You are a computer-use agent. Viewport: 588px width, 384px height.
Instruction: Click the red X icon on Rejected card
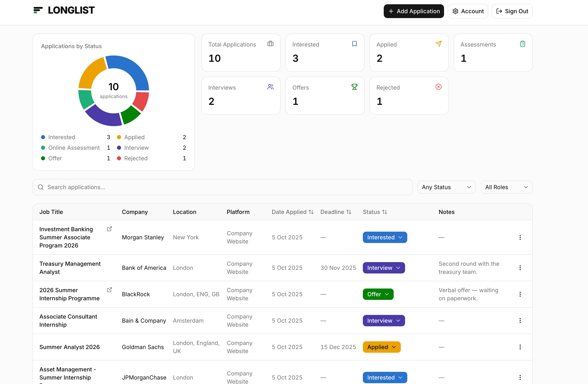click(439, 87)
